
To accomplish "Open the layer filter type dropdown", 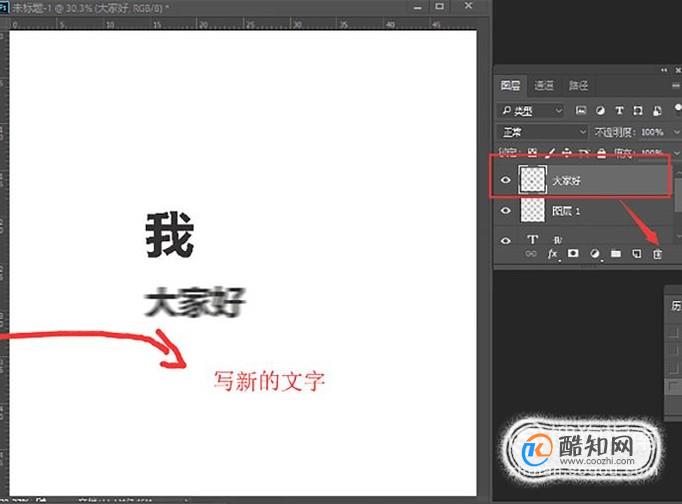I will coord(531,111).
